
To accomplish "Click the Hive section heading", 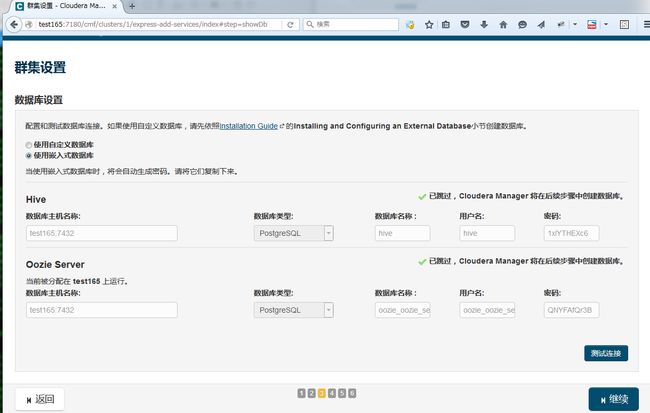I will [x=36, y=199].
